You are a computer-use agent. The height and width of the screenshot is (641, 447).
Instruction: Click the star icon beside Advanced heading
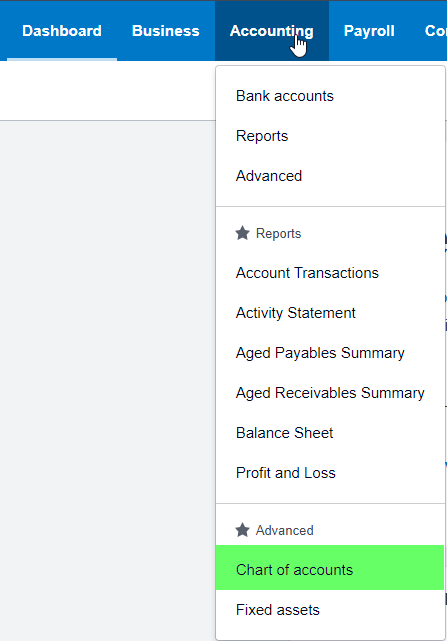tap(242, 530)
